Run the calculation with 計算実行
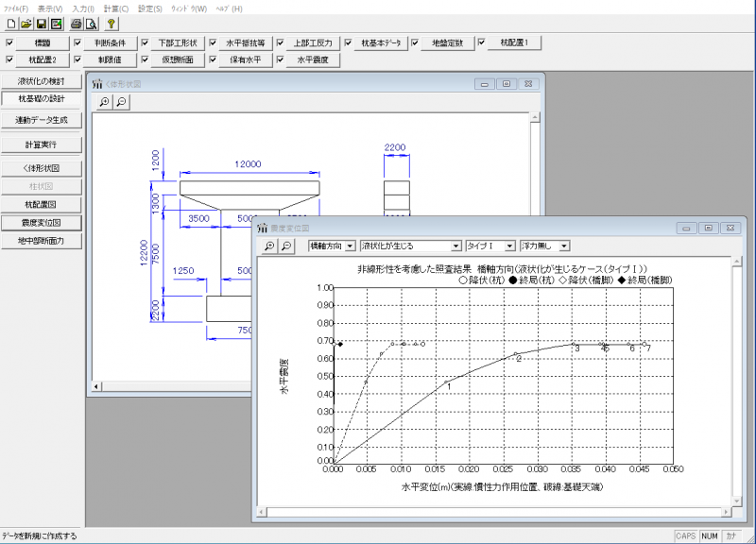756x544 pixels. pos(42,144)
